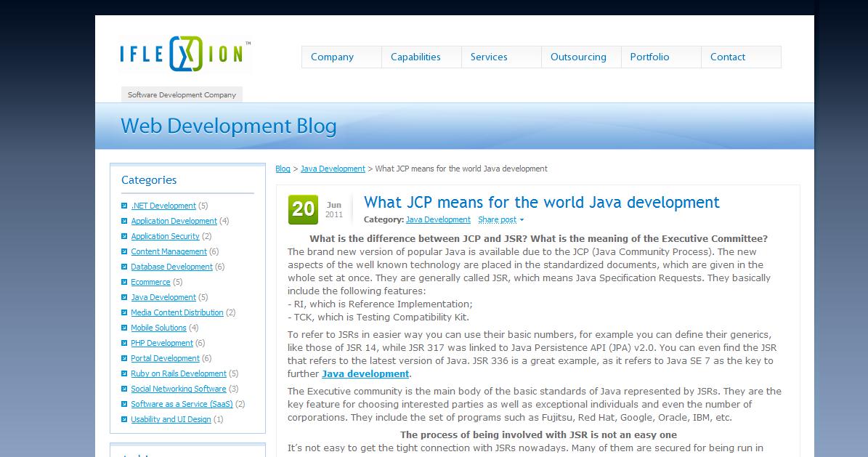The height and width of the screenshot is (457, 868).
Task: Click bullet icon beside Application Development
Action: tap(124, 221)
